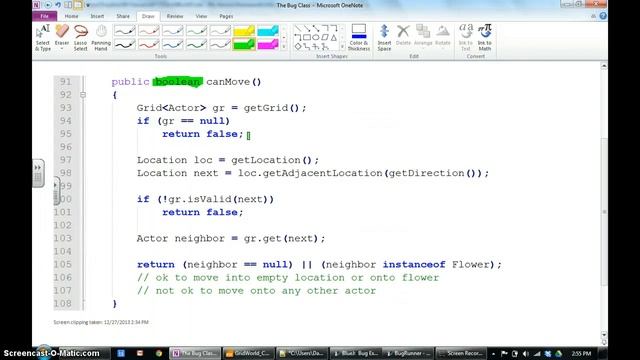Switch to the Panning Hand tool

(x=101, y=38)
